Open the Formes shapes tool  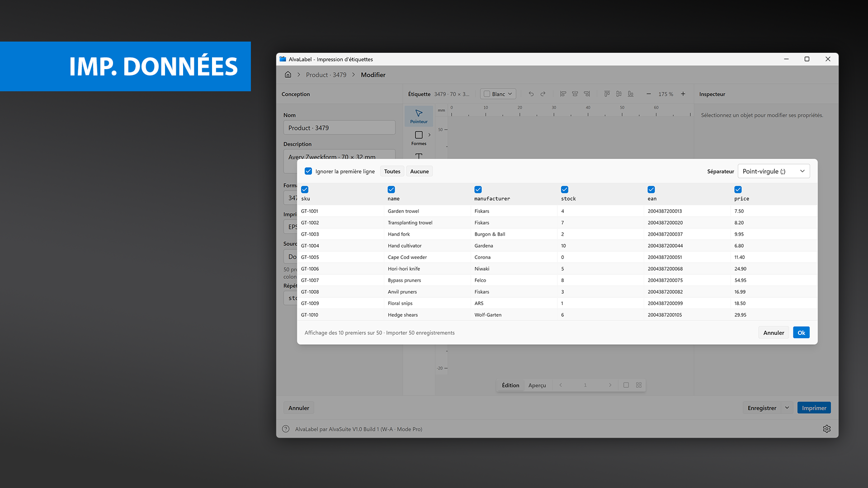[419, 138]
